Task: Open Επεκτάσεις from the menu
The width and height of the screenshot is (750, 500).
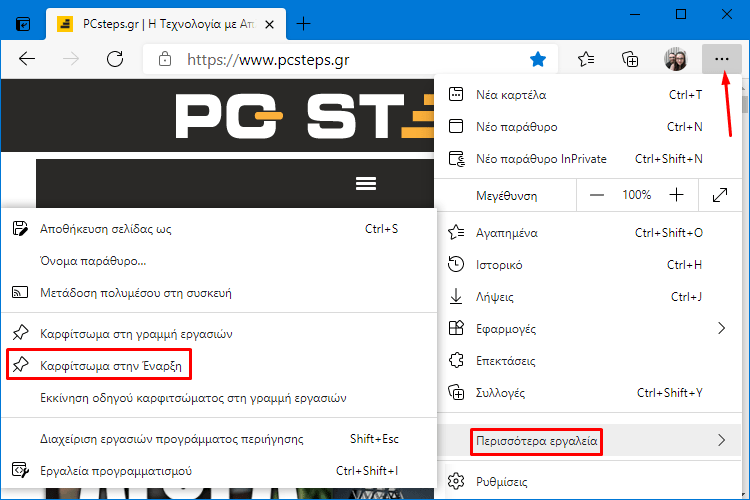Action: 587,361
